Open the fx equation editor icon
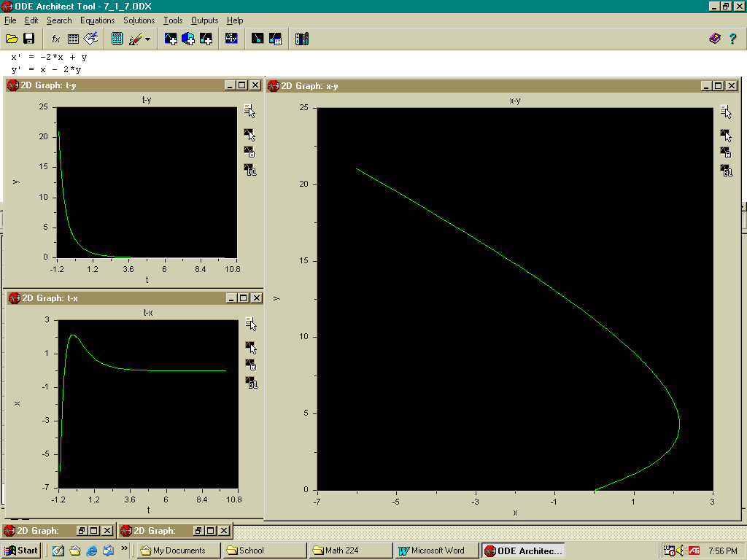This screenshot has width=747, height=560. tap(55, 39)
